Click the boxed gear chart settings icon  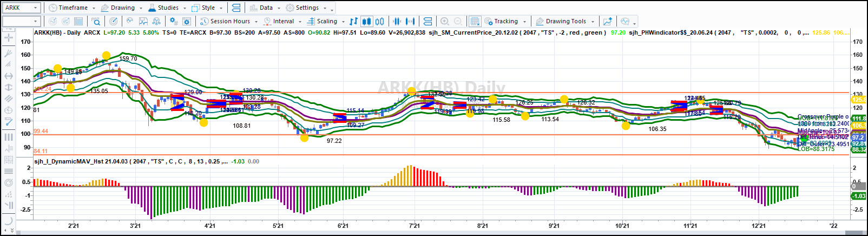click(x=187, y=21)
